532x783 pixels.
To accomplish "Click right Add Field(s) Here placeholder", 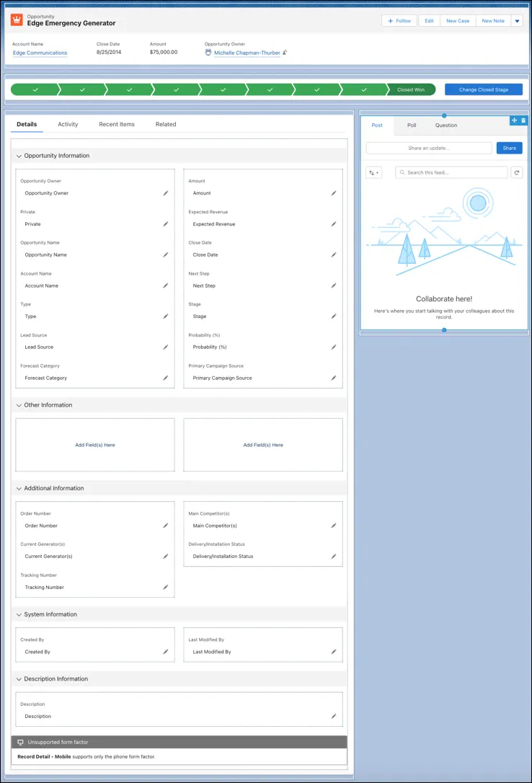I will tap(263, 445).
